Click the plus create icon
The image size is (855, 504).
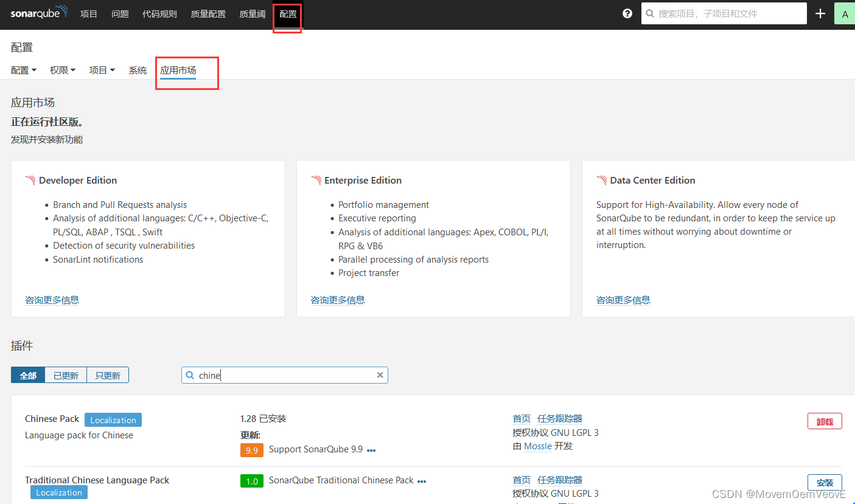point(820,13)
